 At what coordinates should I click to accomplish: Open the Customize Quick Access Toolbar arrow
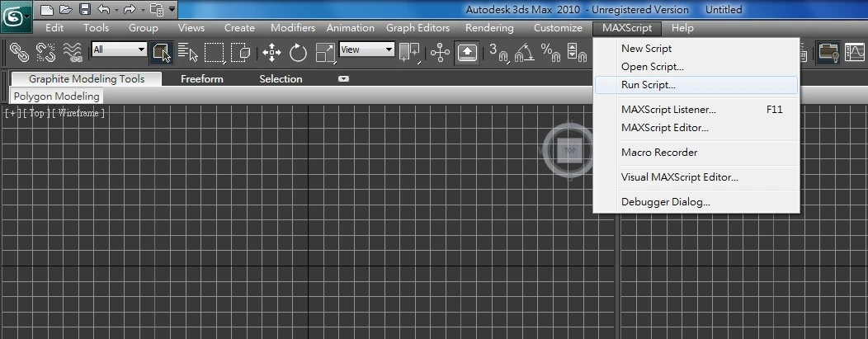coord(172,9)
